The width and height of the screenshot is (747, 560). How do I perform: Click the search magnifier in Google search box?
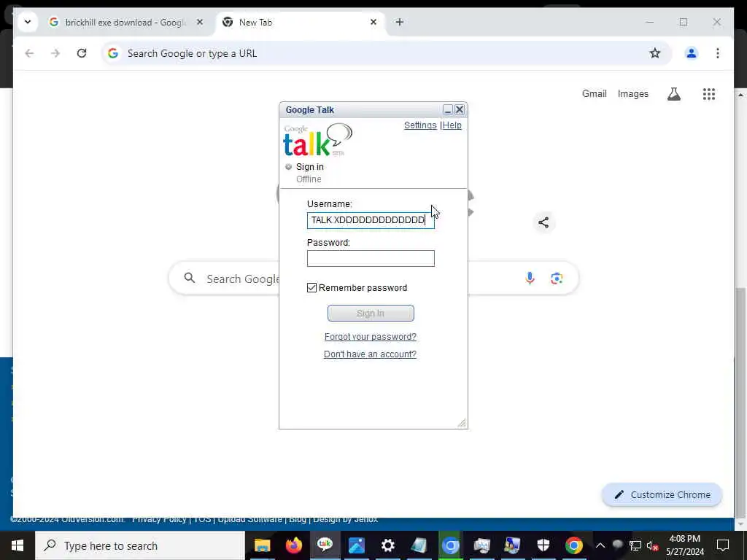click(x=190, y=278)
